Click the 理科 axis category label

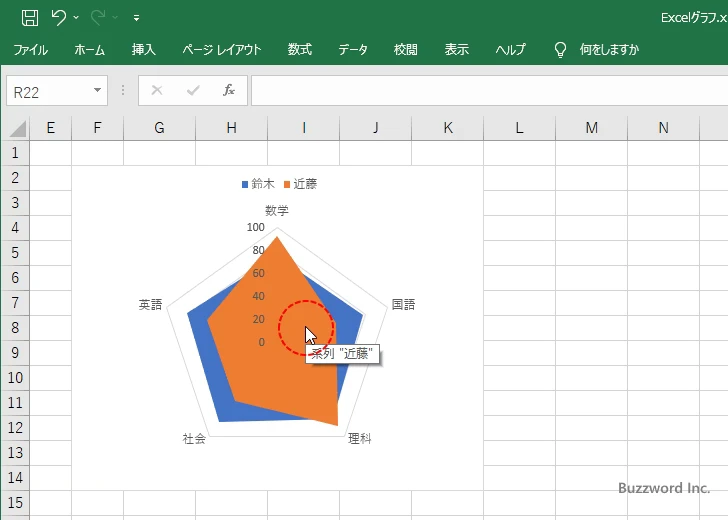(x=360, y=438)
